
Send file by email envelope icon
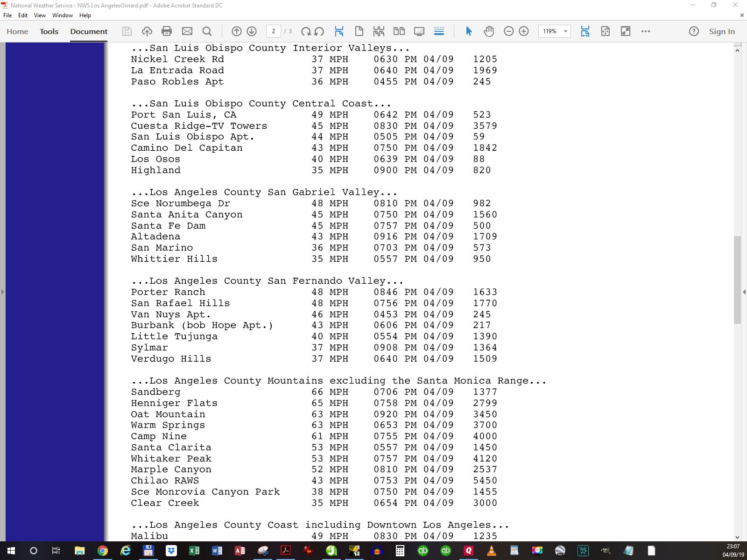[x=187, y=31]
